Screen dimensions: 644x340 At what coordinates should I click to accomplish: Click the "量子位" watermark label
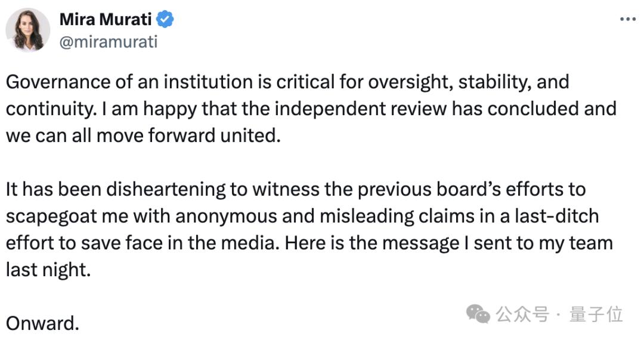[x=596, y=314]
